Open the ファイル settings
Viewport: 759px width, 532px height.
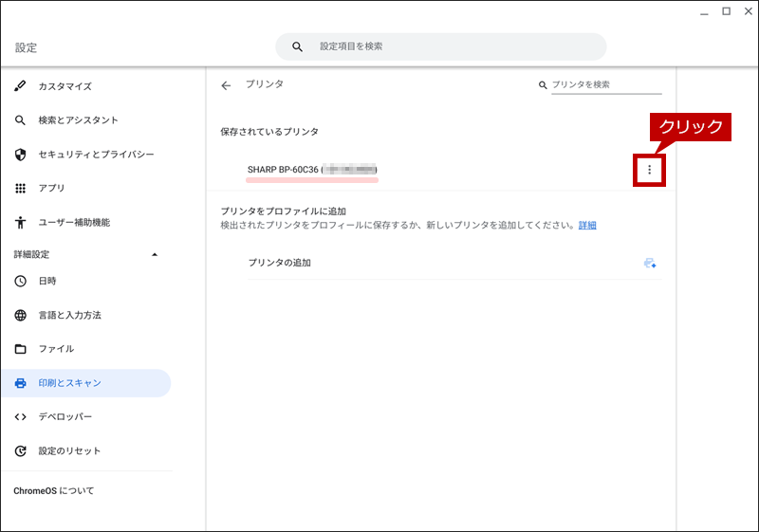click(x=56, y=349)
